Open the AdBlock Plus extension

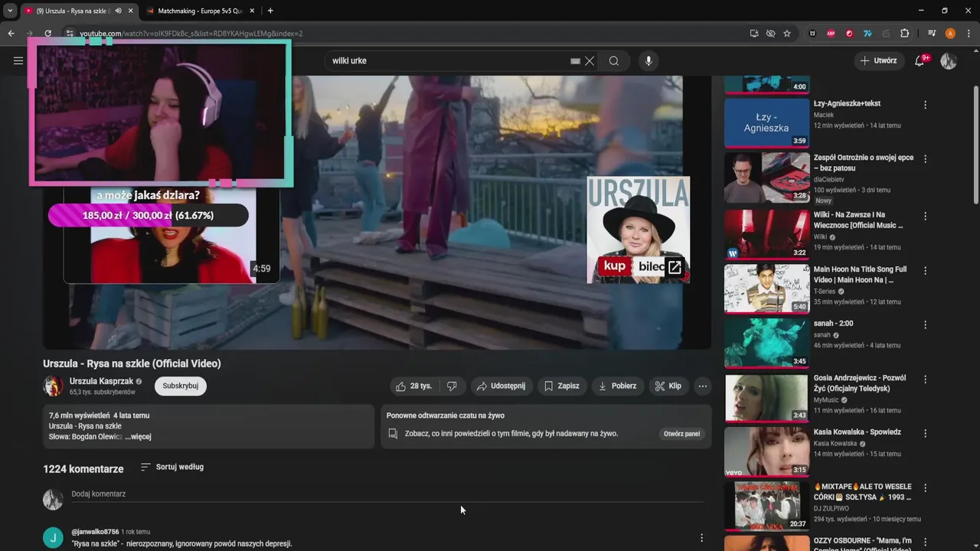click(831, 33)
